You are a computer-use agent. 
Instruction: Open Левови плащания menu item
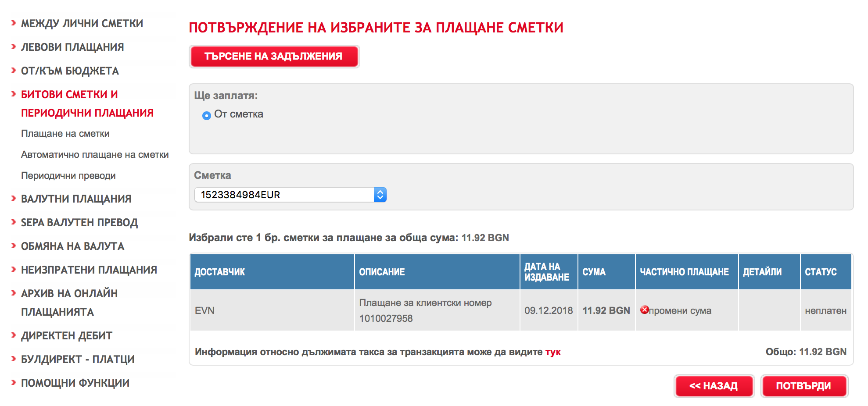tap(72, 47)
